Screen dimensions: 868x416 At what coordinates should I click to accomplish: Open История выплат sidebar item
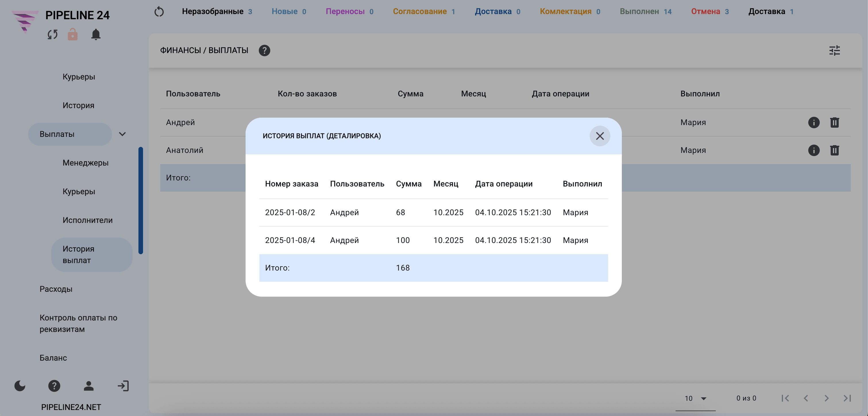pos(92,255)
